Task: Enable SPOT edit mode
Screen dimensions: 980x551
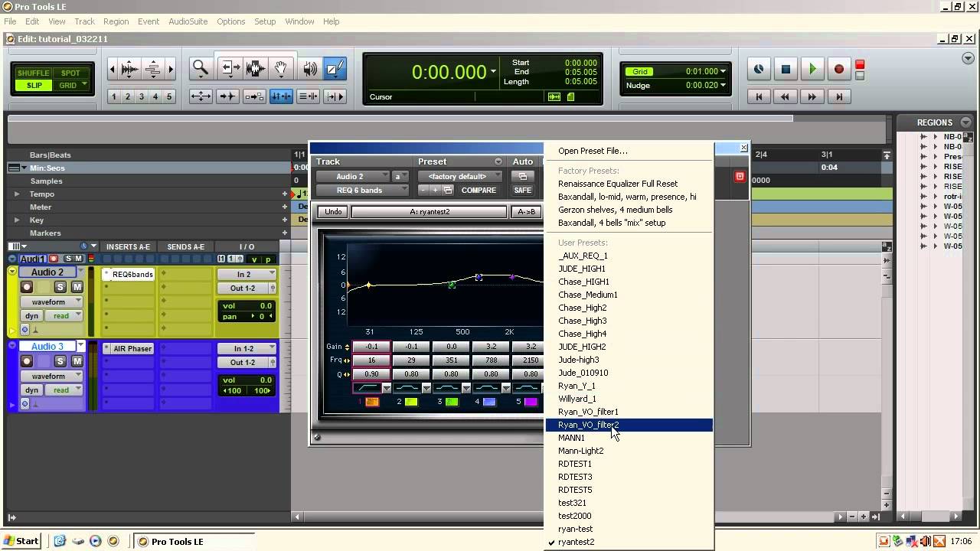Action: coord(70,73)
